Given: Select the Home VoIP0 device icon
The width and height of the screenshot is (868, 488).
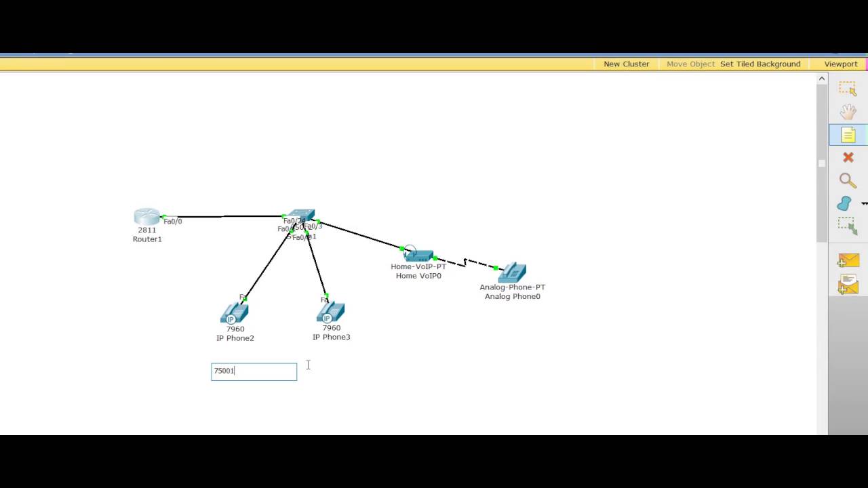Looking at the screenshot, I should tap(418, 255).
